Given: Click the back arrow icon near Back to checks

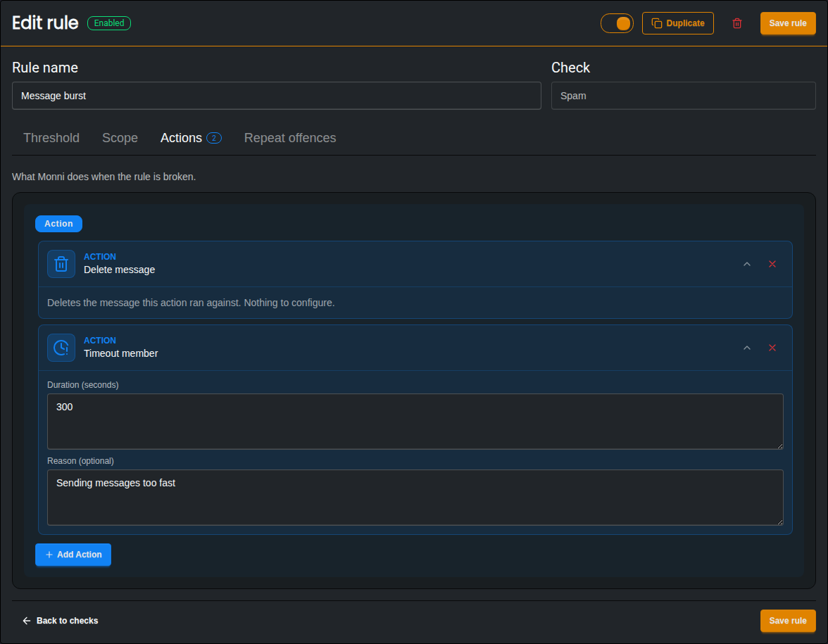Looking at the screenshot, I should (27, 621).
